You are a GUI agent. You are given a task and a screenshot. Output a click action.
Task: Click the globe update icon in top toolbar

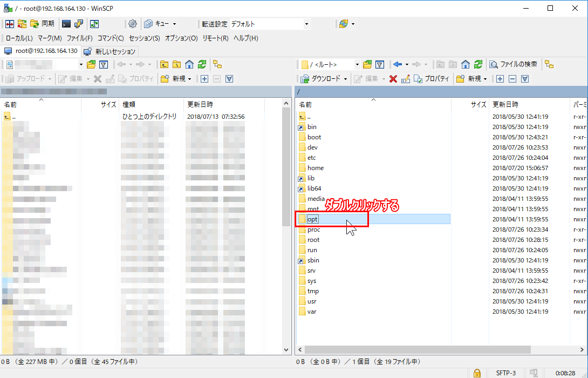[344, 24]
